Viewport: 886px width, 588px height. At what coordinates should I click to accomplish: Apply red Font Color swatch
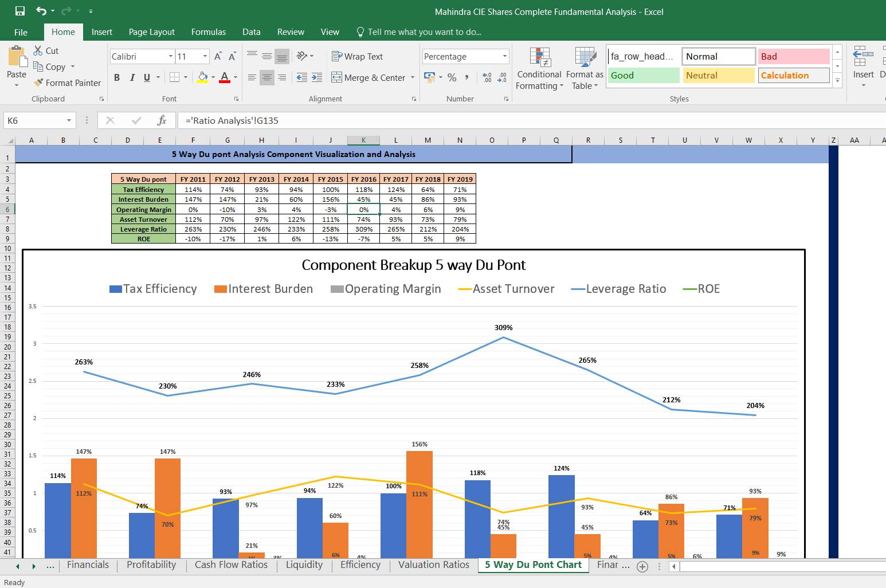[225, 77]
